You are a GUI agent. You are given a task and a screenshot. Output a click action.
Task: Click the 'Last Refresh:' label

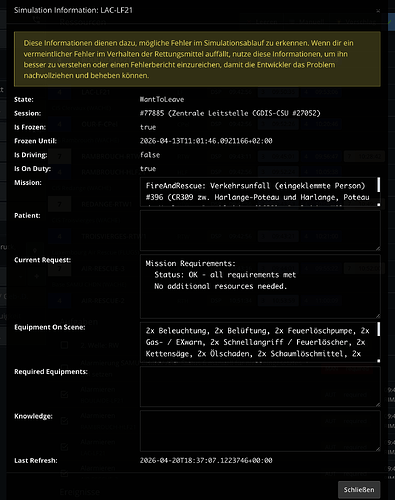(x=36, y=460)
